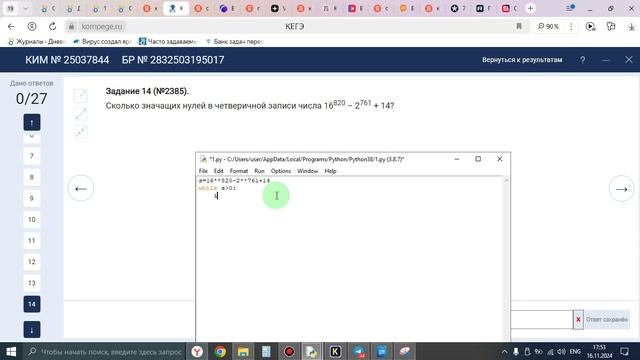Open browser downloads icon
Viewport: 640px width, 360px height.
click(631, 26)
